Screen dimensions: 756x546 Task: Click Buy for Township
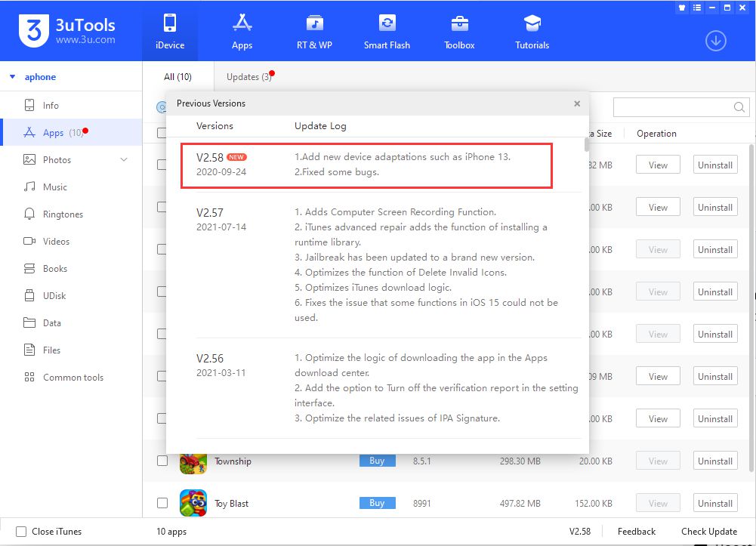tap(377, 461)
